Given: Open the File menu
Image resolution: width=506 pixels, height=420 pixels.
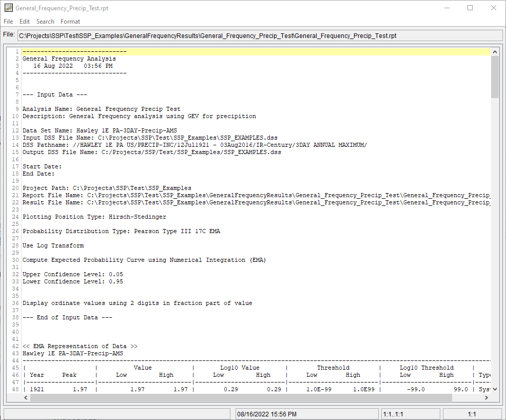Looking at the screenshot, I should [8, 21].
